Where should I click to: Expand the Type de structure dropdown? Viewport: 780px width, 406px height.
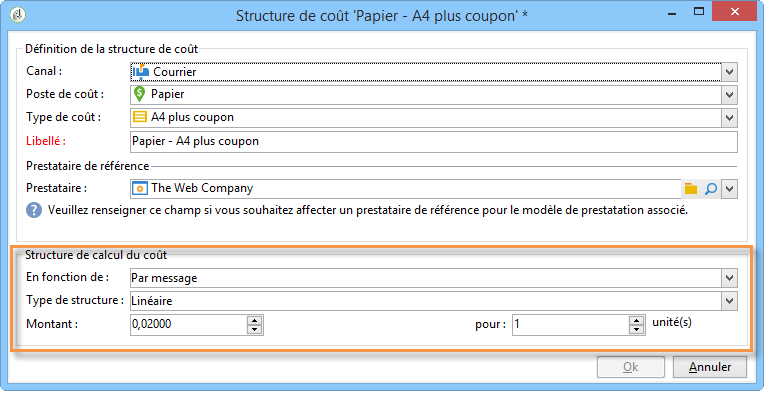coord(729,301)
